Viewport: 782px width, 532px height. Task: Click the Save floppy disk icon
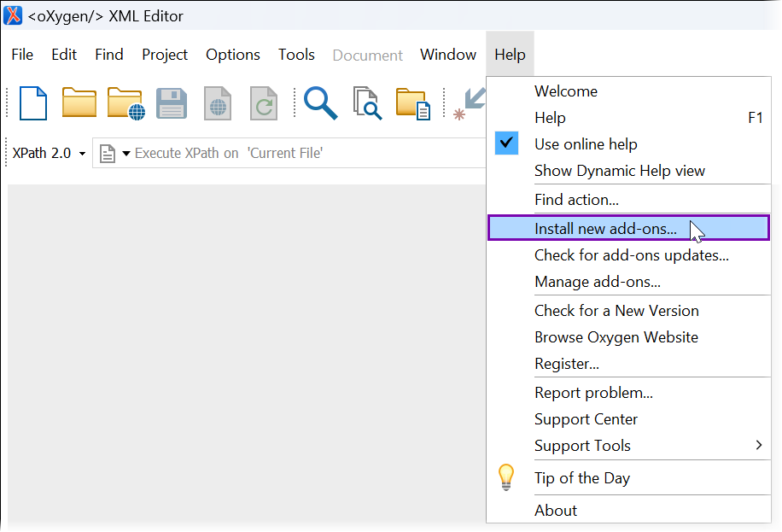click(x=172, y=103)
